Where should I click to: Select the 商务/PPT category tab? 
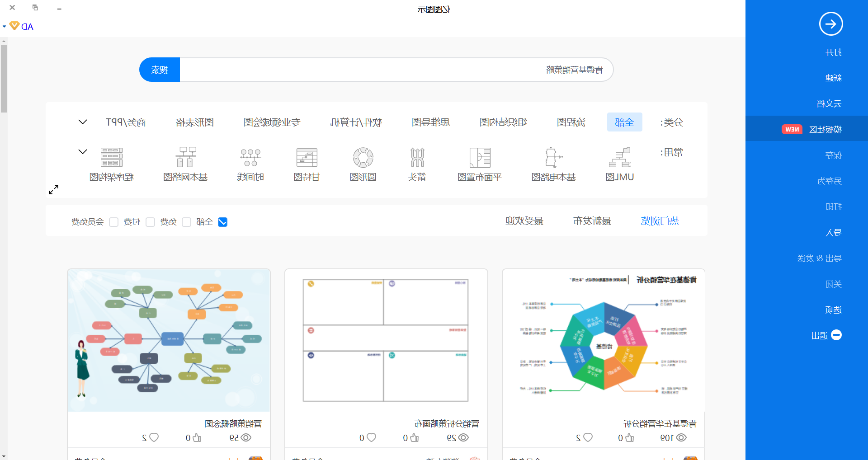pos(126,122)
